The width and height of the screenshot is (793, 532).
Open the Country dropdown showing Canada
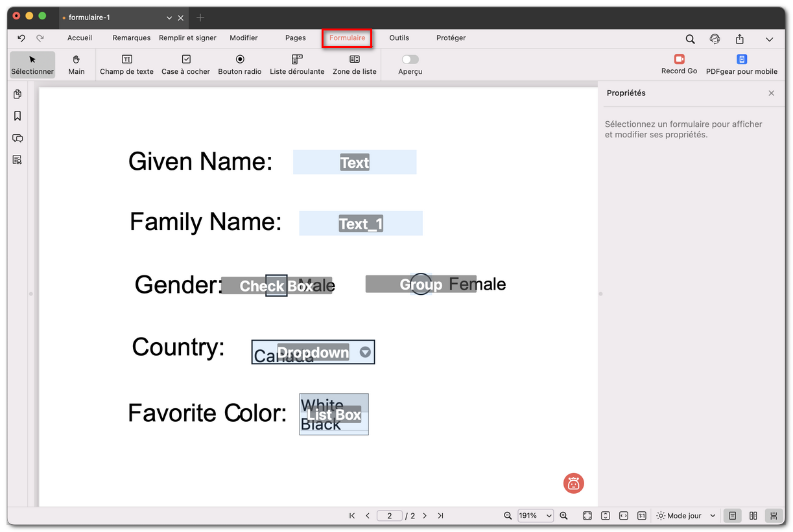[365, 352]
